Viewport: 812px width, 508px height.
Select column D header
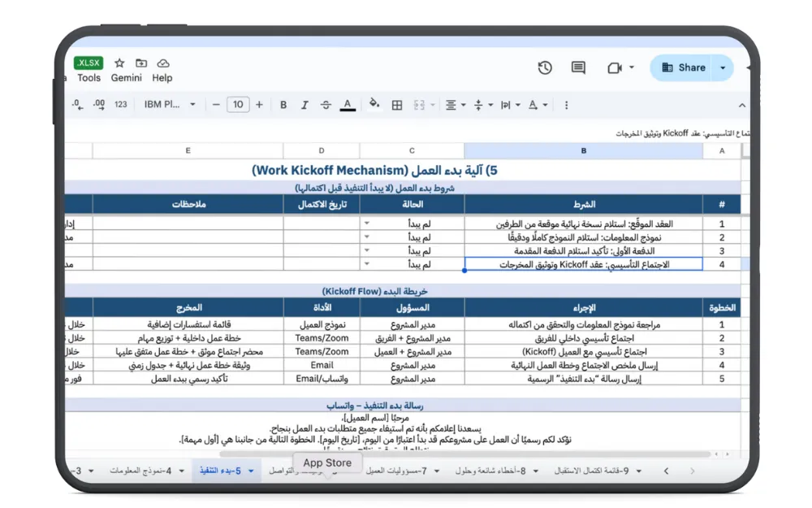322,151
